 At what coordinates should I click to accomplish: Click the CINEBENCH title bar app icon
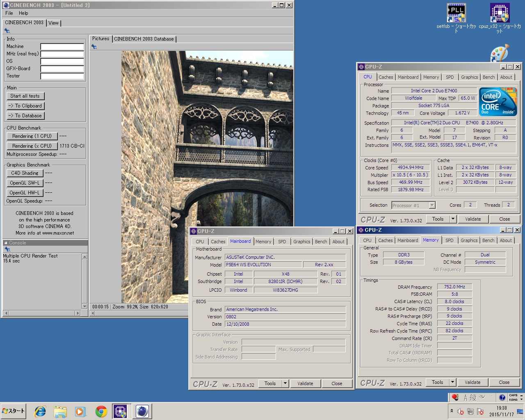click(6, 5)
